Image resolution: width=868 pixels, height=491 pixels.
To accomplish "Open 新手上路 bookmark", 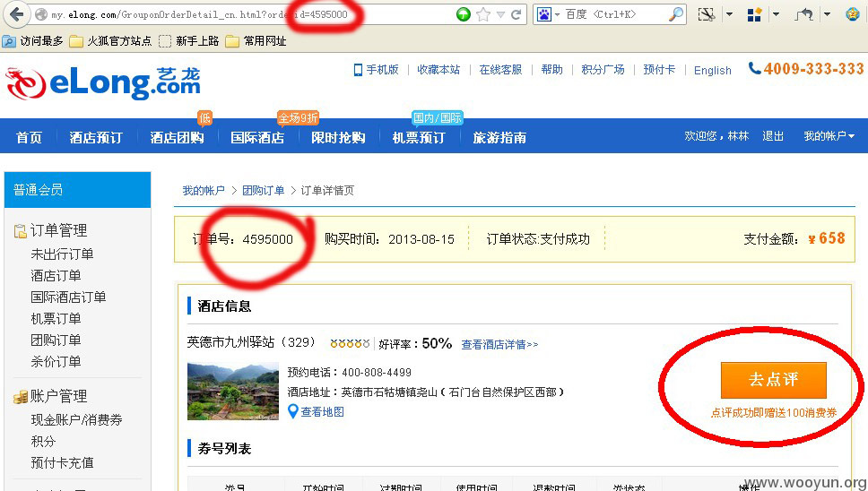I will tap(189, 41).
